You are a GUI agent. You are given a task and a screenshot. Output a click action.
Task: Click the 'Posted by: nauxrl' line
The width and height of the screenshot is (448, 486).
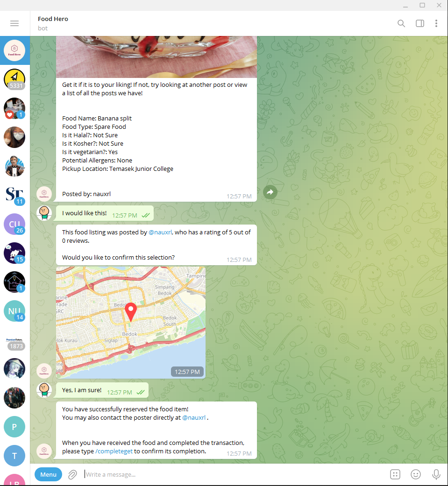click(86, 194)
